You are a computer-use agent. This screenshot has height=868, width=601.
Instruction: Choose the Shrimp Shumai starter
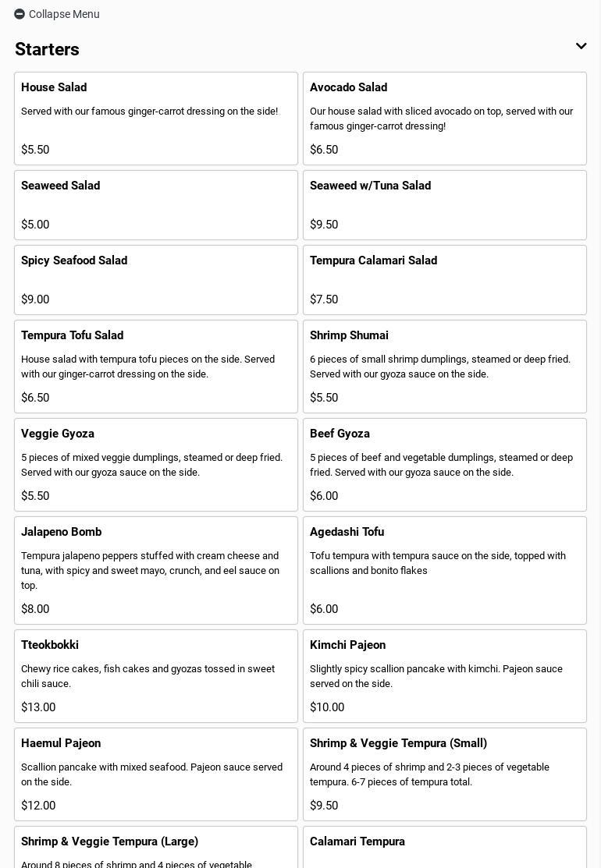pyautogui.click(x=445, y=367)
